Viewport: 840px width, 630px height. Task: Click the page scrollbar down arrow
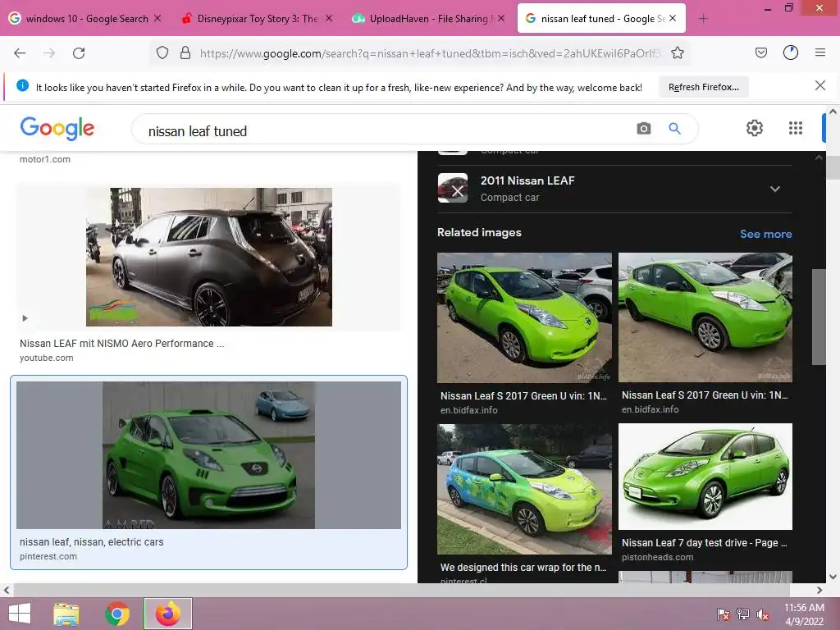click(833, 577)
